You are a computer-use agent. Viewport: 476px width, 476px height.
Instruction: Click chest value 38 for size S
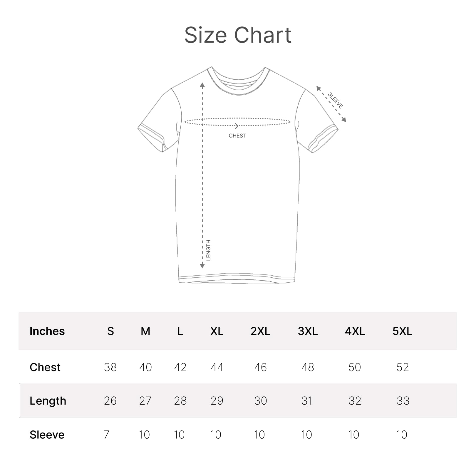110,367
